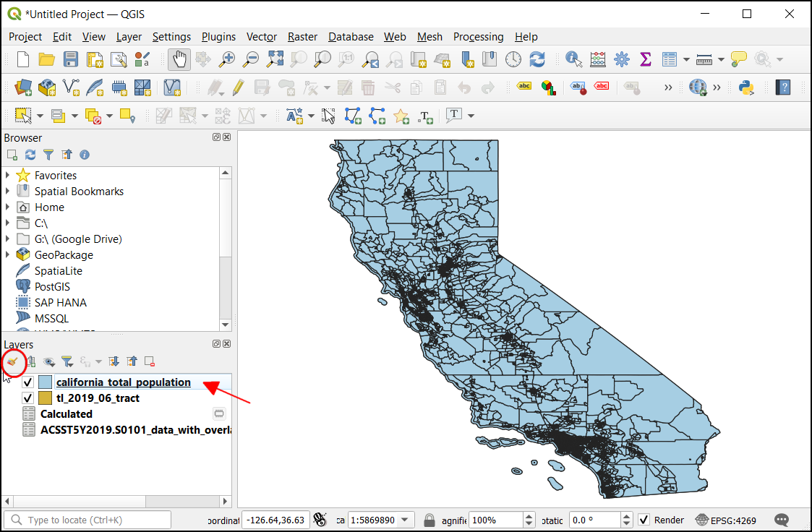This screenshot has width=812, height=532.
Task: Uncheck california_total_population layer visibility
Action: point(28,382)
